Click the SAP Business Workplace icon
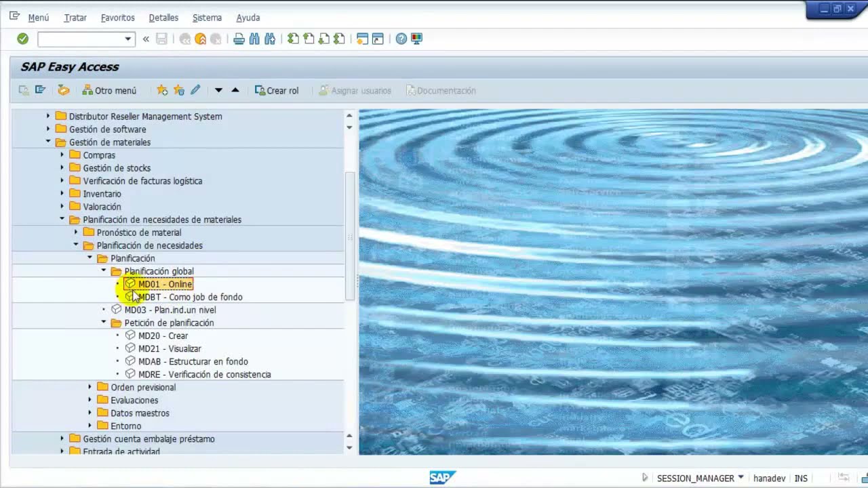The height and width of the screenshot is (488, 868). tap(63, 90)
